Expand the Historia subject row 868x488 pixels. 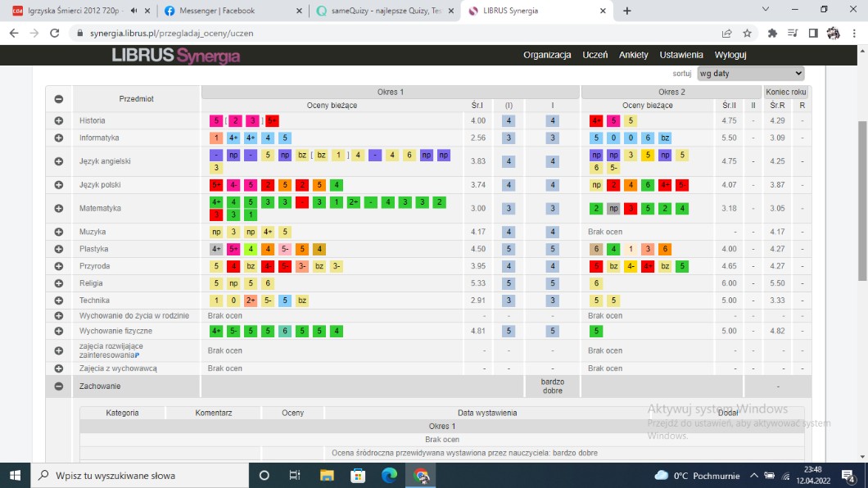tap(59, 120)
